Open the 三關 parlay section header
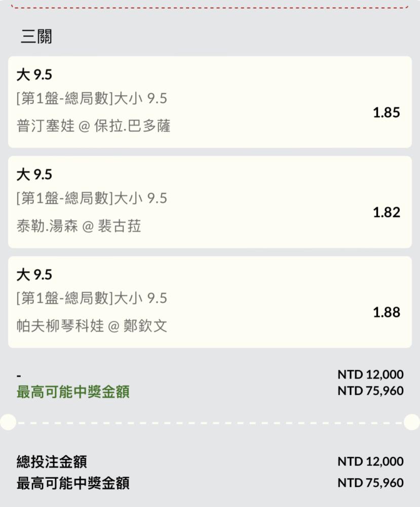The width and height of the screenshot is (420, 507). point(36,36)
